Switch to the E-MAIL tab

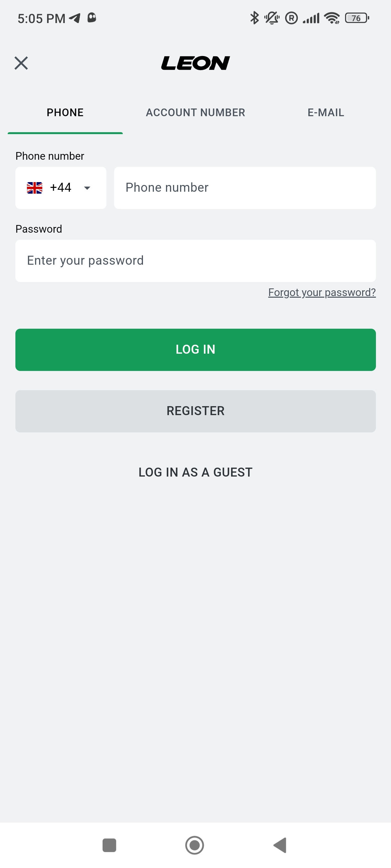pyautogui.click(x=326, y=113)
